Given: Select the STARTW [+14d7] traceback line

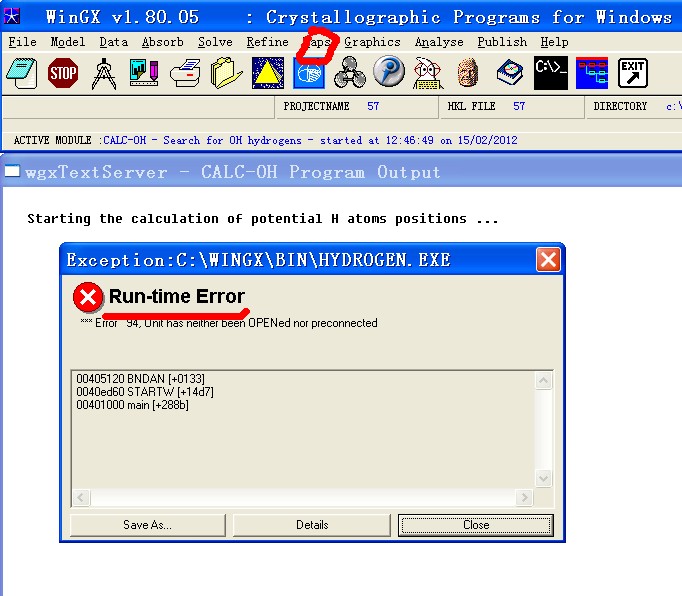Looking at the screenshot, I should click(x=145, y=392).
